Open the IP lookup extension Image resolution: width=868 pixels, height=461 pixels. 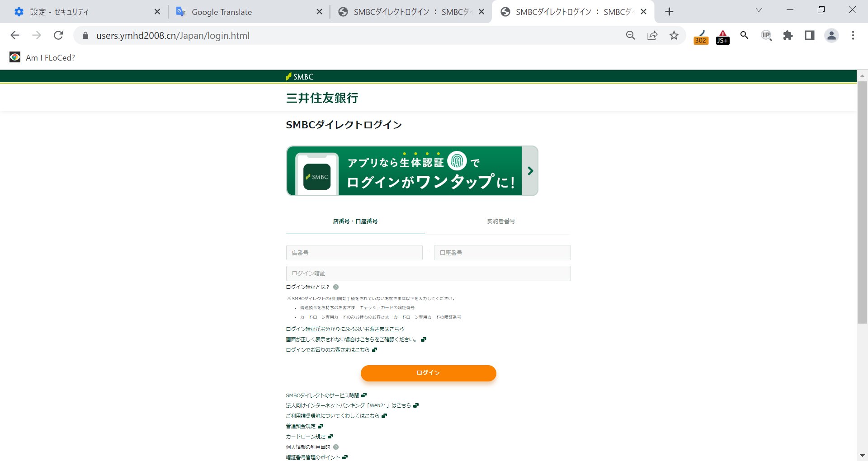coord(766,35)
